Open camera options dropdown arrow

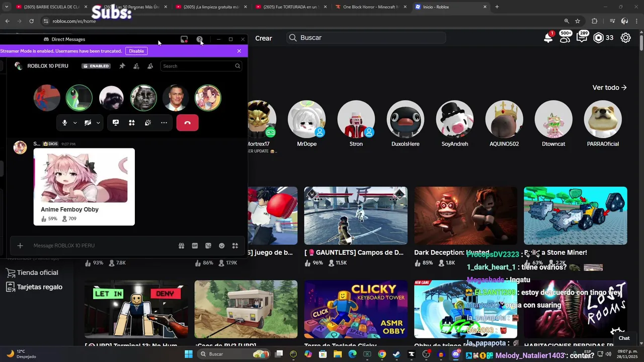(98, 123)
